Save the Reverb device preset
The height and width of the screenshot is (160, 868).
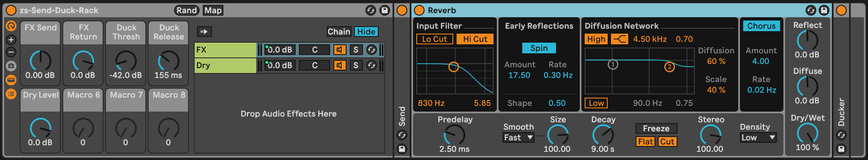click(x=824, y=10)
